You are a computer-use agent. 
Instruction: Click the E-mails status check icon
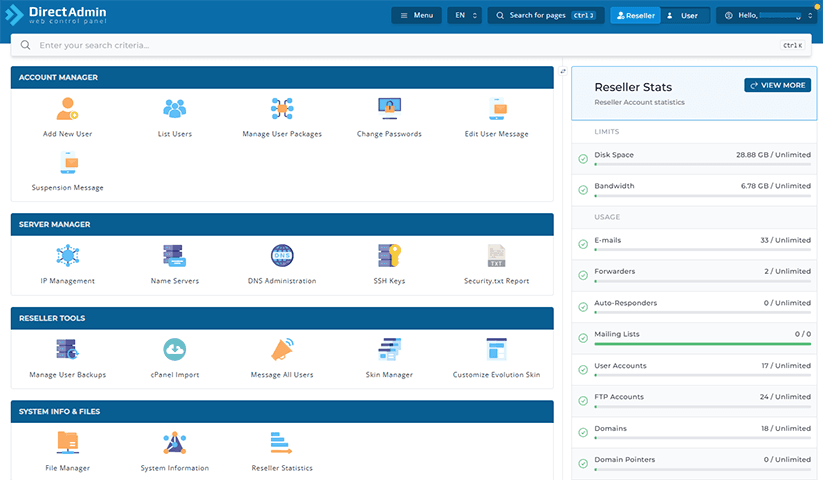(583, 244)
